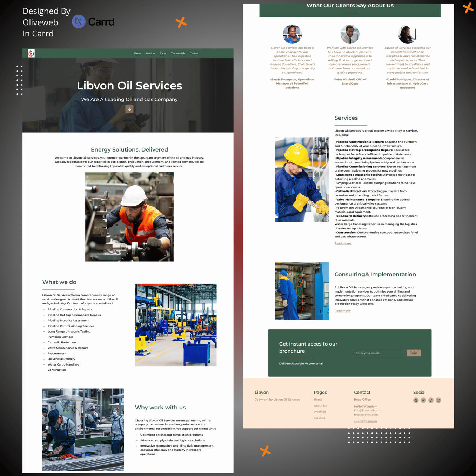
Task: Click the yellow-helmet worker photo beside Services
Action: coord(302,179)
